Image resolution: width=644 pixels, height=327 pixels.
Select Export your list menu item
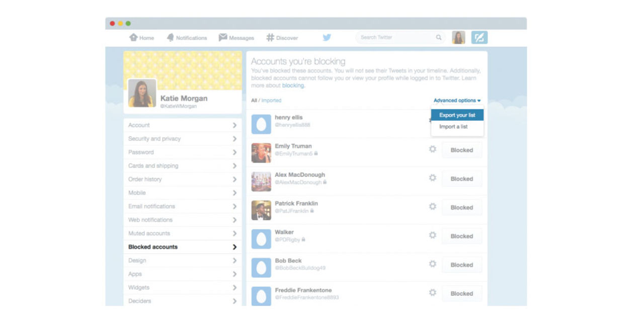pyautogui.click(x=457, y=115)
